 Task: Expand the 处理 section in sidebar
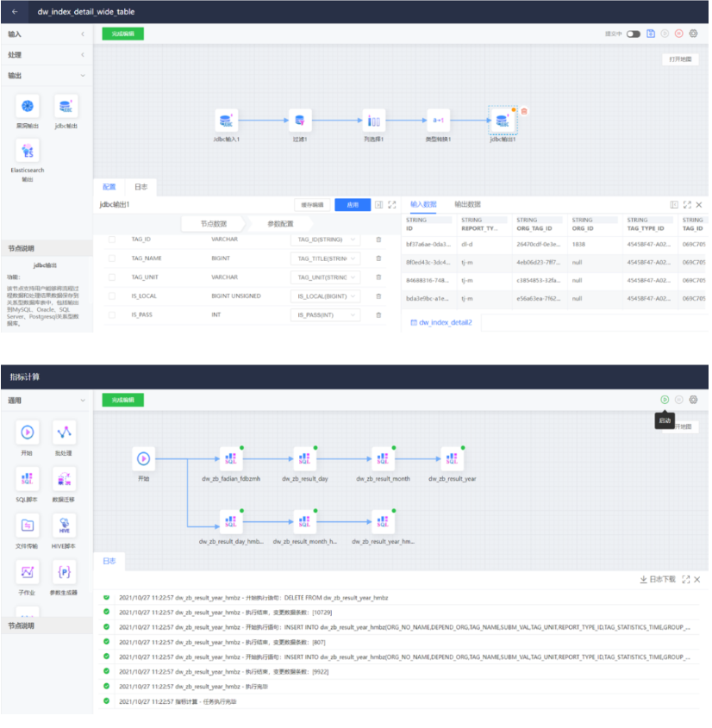[x=46, y=54]
